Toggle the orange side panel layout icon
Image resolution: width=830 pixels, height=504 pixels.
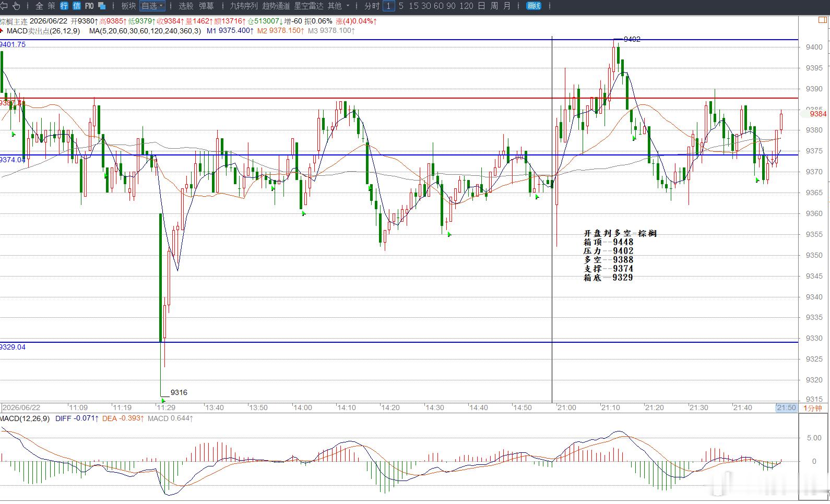coord(822,20)
